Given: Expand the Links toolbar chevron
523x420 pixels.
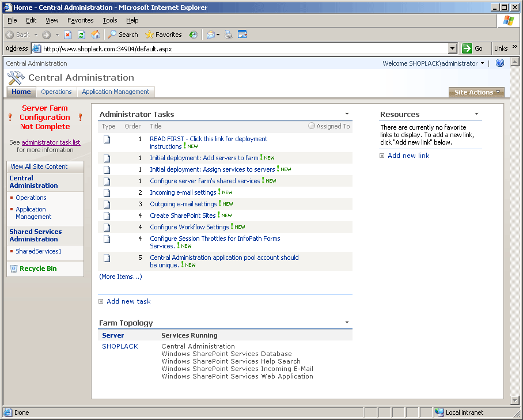Looking at the screenshot, I should 515,47.
